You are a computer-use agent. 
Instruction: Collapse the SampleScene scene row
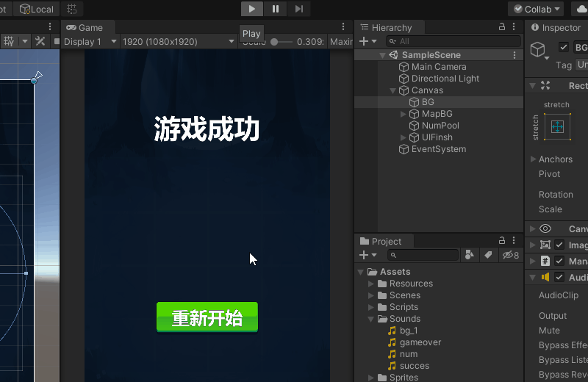pos(382,55)
